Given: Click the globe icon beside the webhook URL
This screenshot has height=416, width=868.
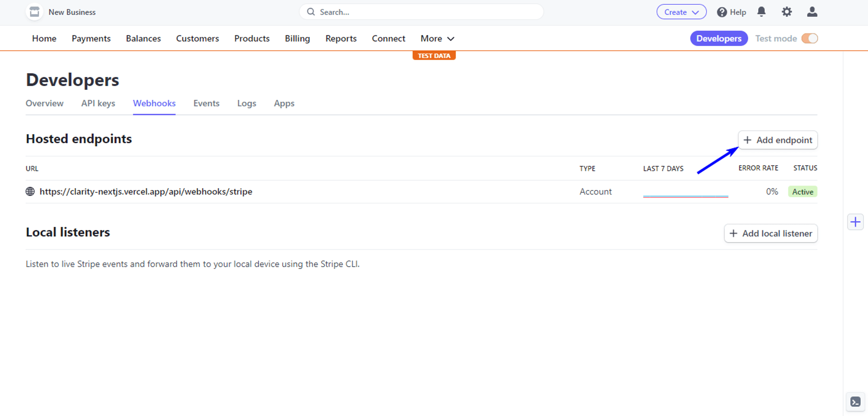Looking at the screenshot, I should pyautogui.click(x=30, y=191).
